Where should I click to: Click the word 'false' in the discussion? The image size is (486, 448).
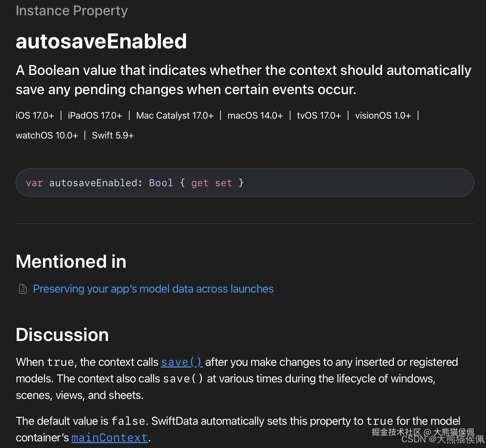128,421
